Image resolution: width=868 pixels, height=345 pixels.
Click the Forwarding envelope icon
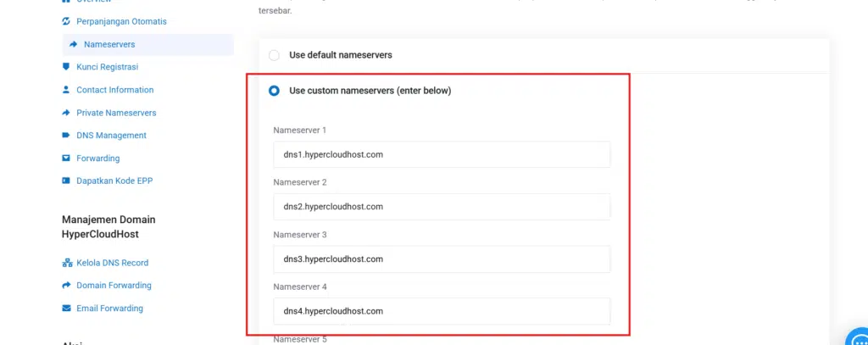[x=66, y=158]
